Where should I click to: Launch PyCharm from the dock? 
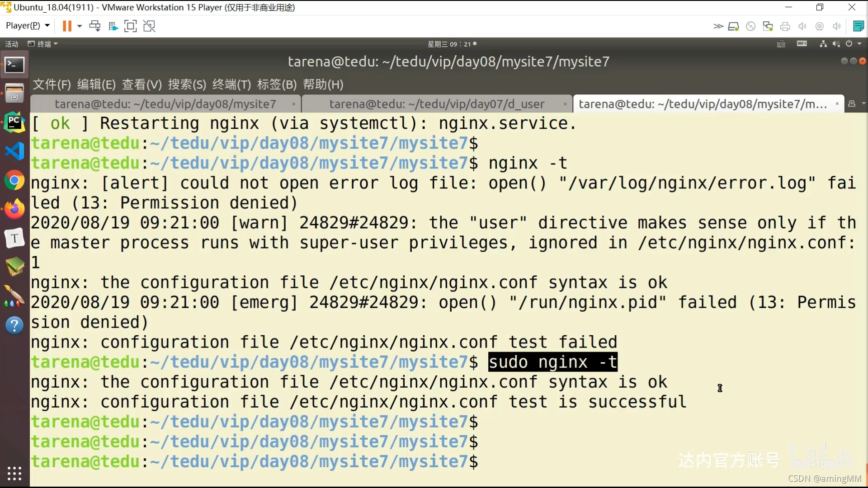pos(14,122)
